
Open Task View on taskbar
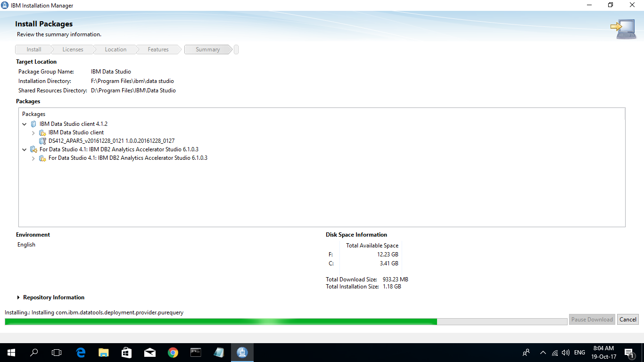point(57,352)
